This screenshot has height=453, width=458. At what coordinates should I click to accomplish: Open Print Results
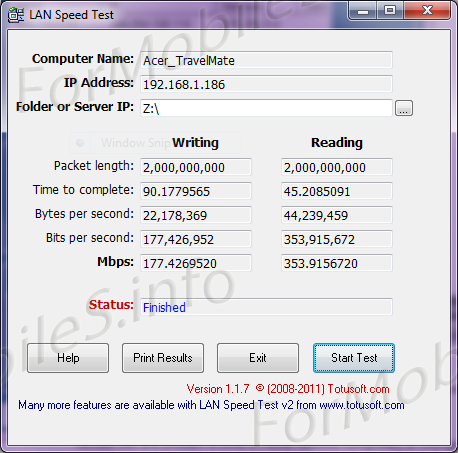(163, 358)
